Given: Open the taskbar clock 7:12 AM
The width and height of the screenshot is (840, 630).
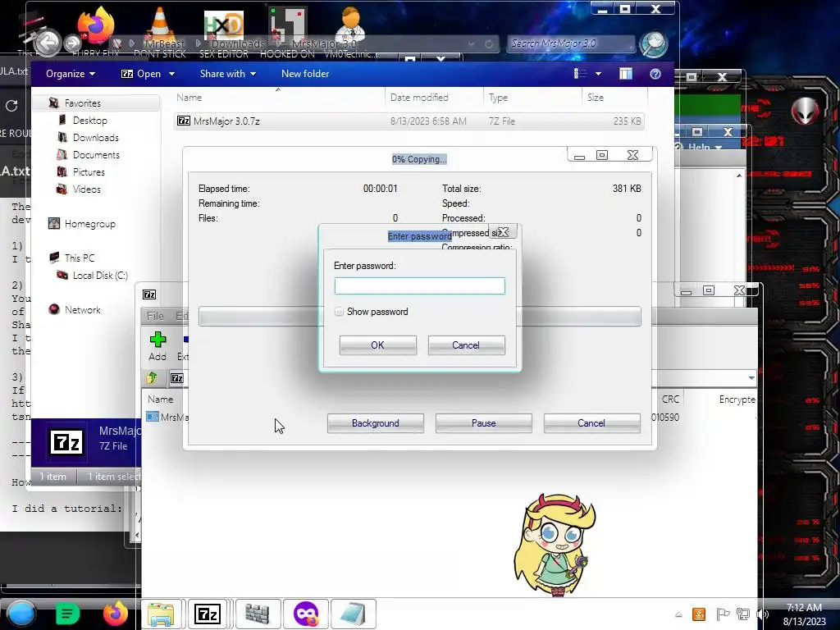Looking at the screenshot, I should (x=804, y=614).
